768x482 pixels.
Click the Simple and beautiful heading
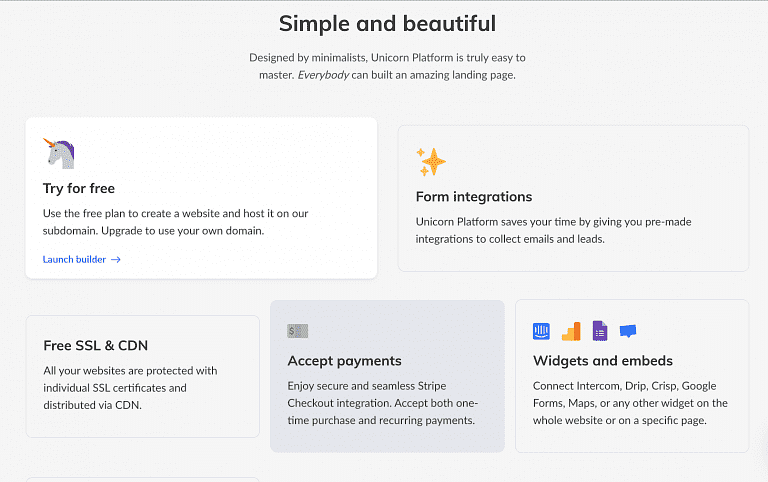click(387, 24)
